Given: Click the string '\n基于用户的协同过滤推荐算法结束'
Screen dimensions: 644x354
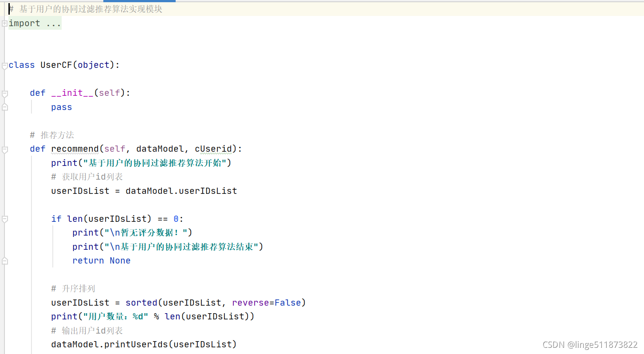Looking at the screenshot, I should click(181, 247).
